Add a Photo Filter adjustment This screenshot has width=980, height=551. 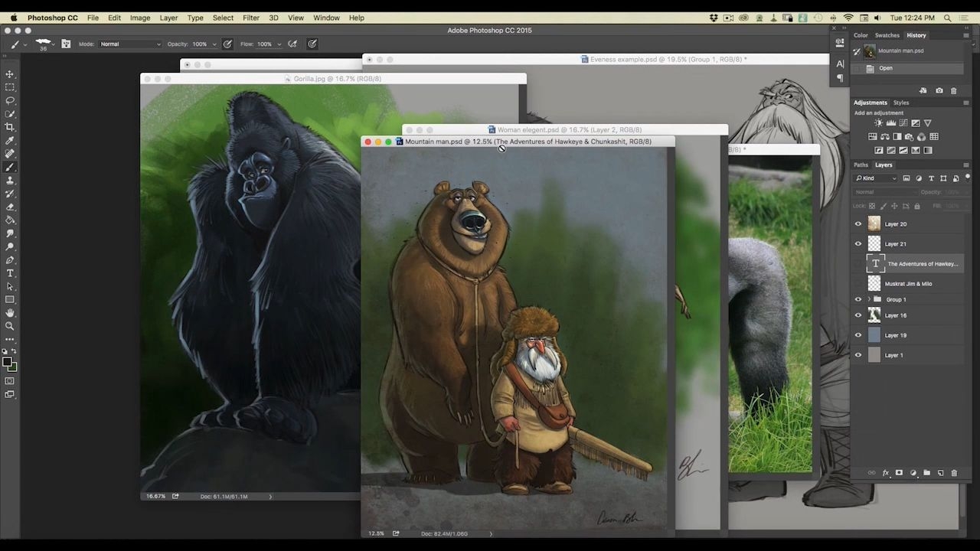pos(909,137)
